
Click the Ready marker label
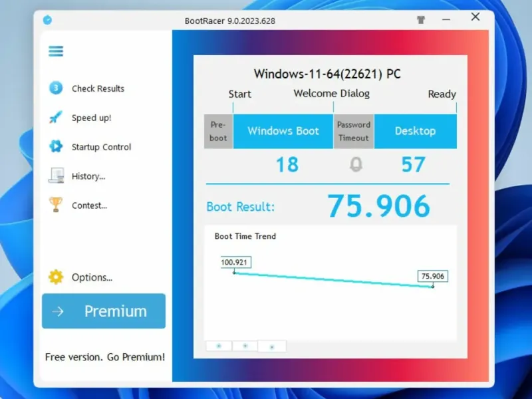tap(442, 94)
